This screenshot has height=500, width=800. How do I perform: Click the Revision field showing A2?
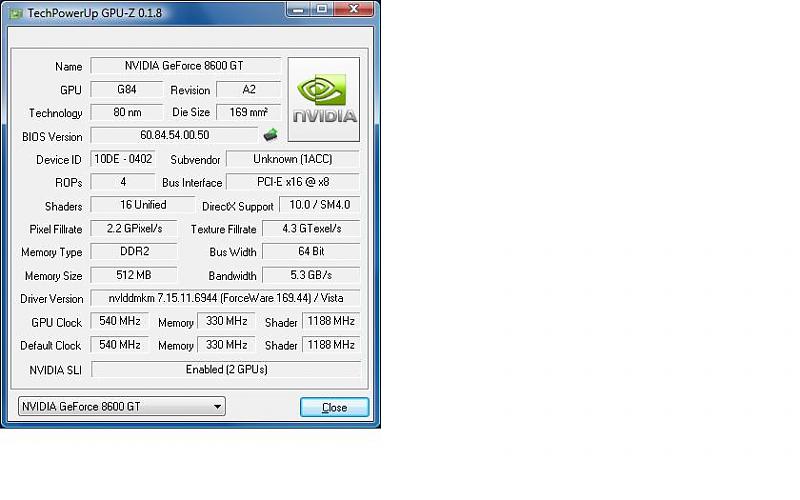point(248,89)
